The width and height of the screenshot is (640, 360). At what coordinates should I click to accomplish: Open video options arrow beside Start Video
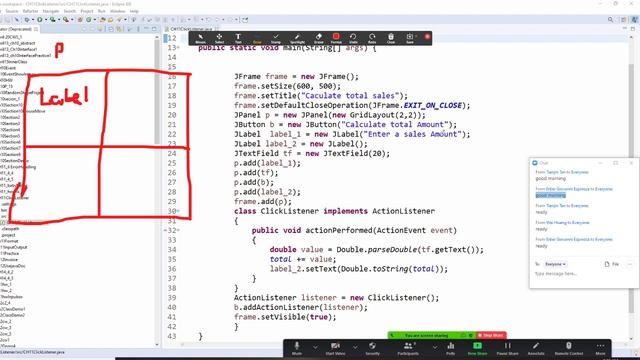355,347
